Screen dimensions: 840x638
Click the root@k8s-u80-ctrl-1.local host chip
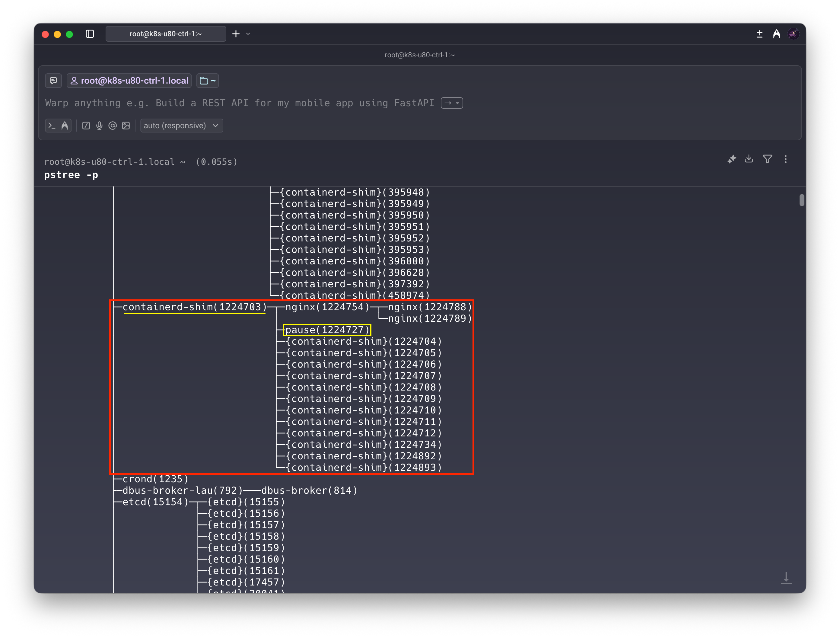pyautogui.click(x=129, y=81)
